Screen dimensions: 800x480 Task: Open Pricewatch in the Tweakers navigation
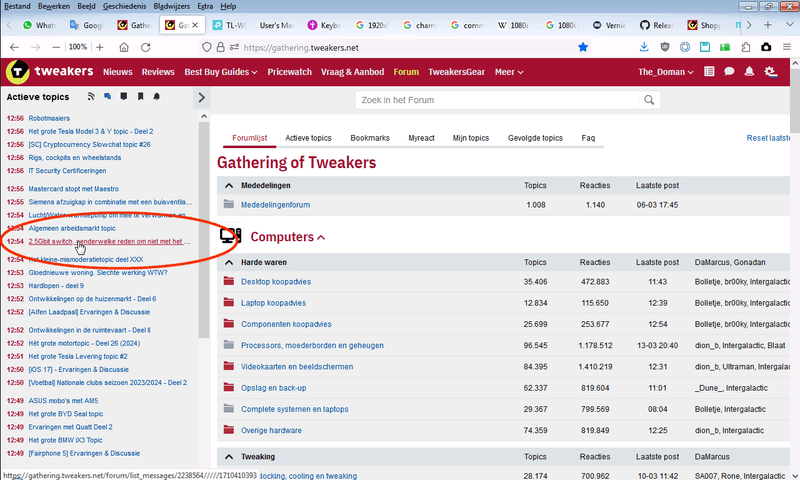point(290,72)
